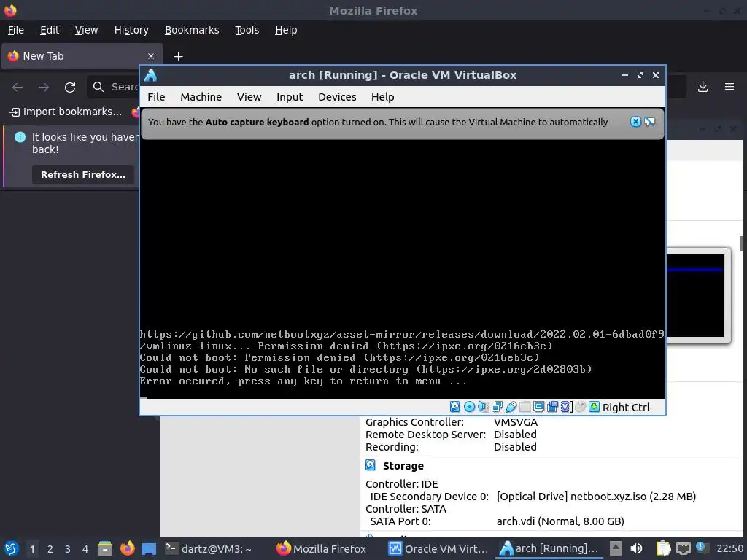747x560 pixels.
Task: Suppress future Auto capture keyboard messages
Action: pos(650,122)
